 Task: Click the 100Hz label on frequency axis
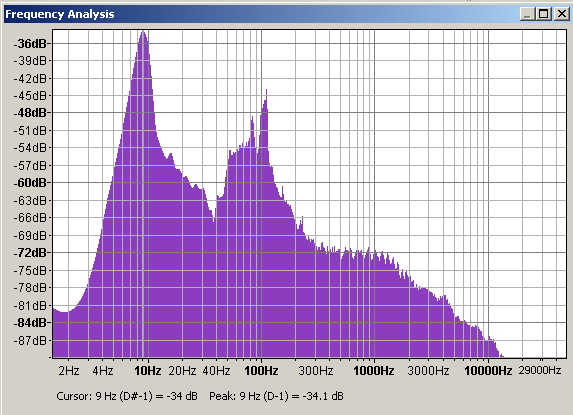click(261, 371)
